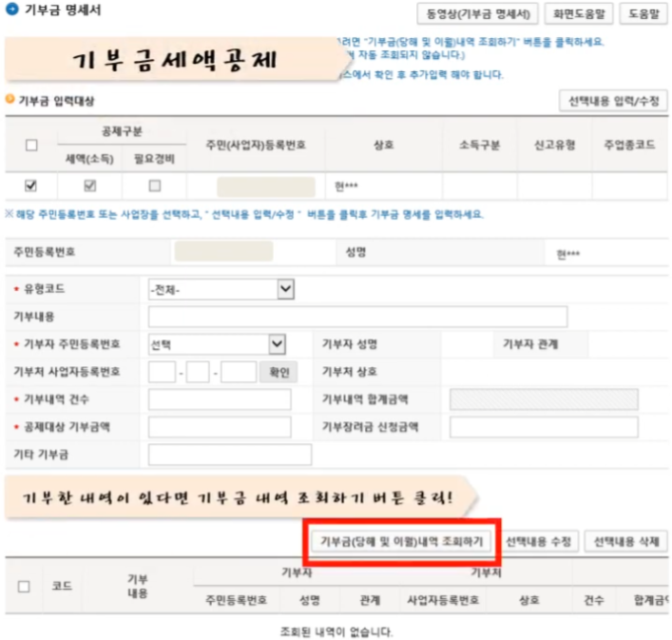Click the 주민(사업자)등록번호 column header

click(256, 145)
